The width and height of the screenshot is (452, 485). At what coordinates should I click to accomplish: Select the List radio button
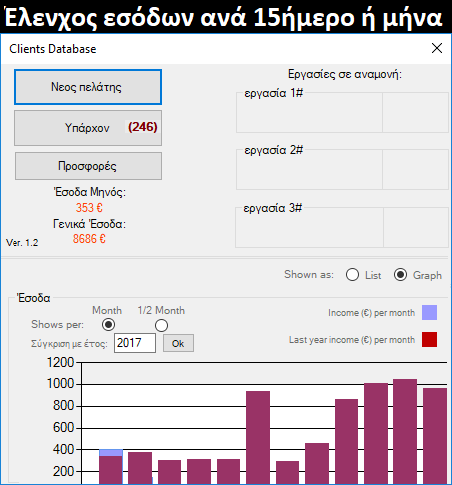point(352,275)
